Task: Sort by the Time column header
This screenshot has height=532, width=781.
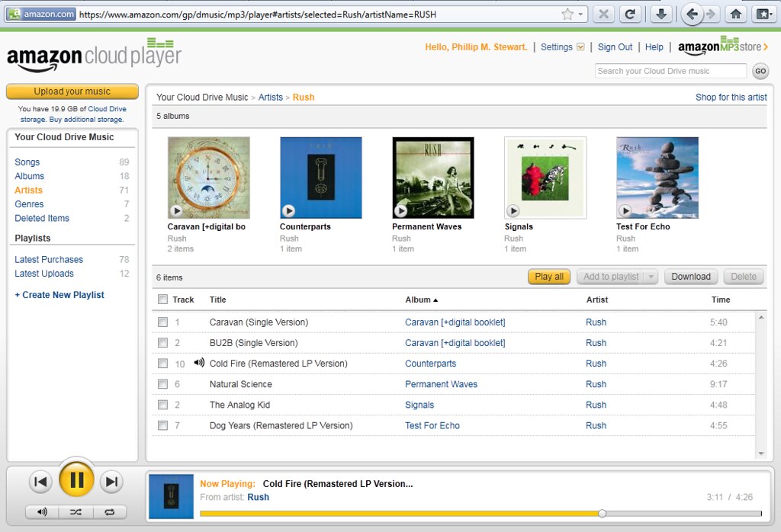Action: (720, 300)
